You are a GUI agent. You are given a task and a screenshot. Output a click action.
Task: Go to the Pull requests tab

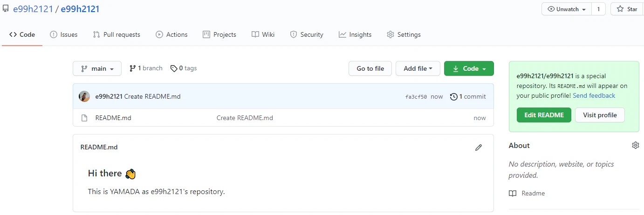point(116,34)
